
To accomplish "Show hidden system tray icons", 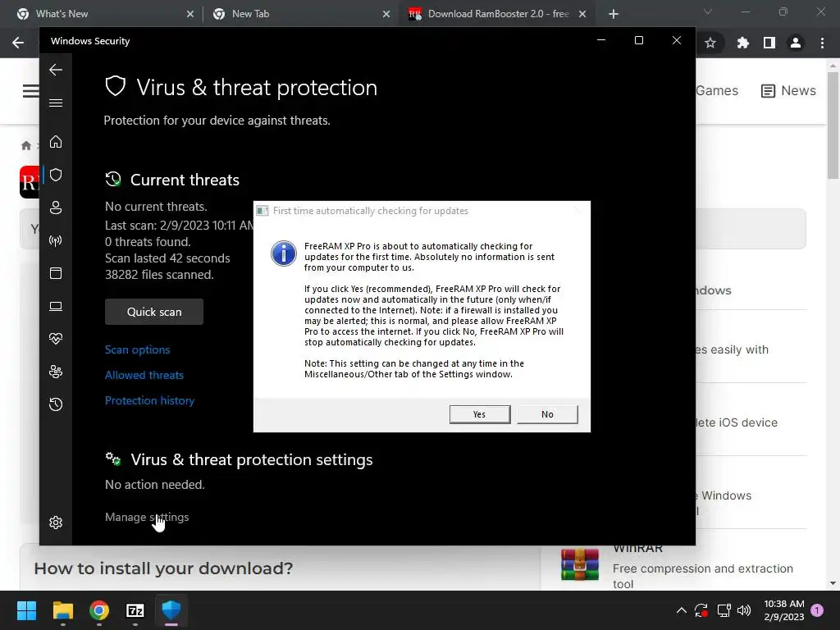I will 682,610.
